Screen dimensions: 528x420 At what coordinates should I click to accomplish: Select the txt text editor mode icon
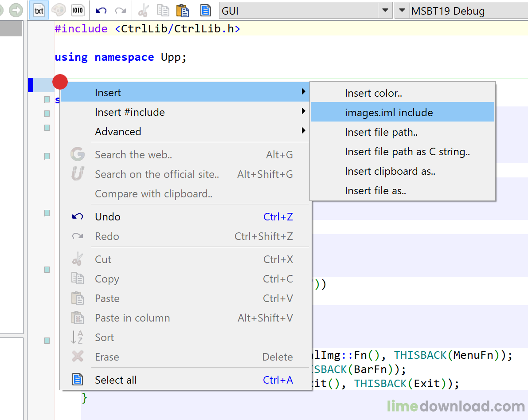pos(38,10)
